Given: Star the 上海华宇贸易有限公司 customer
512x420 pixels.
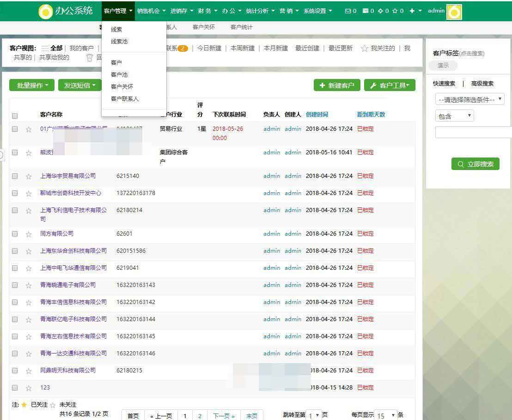Looking at the screenshot, I should coord(29,176).
